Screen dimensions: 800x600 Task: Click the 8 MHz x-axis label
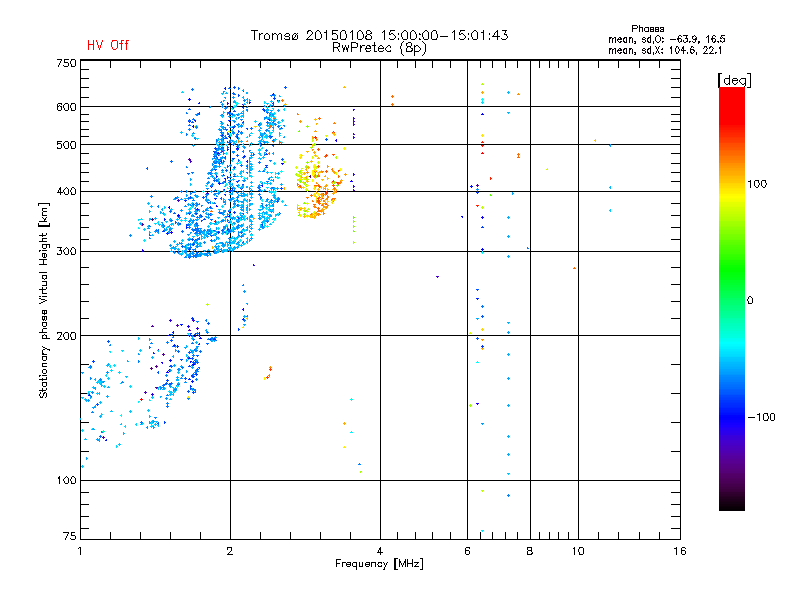[530, 551]
